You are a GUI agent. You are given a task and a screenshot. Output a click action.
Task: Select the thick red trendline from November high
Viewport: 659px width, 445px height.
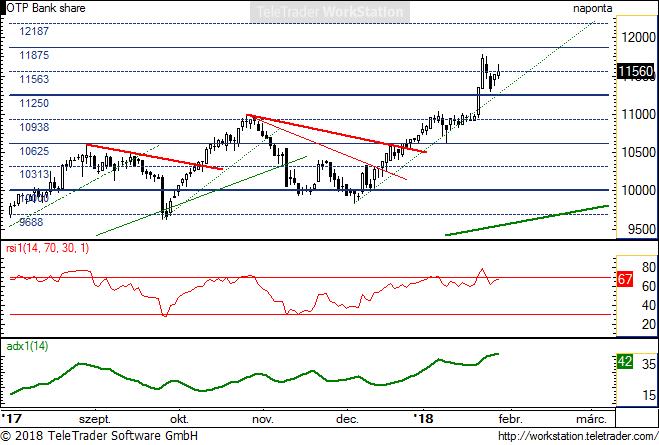click(x=336, y=133)
